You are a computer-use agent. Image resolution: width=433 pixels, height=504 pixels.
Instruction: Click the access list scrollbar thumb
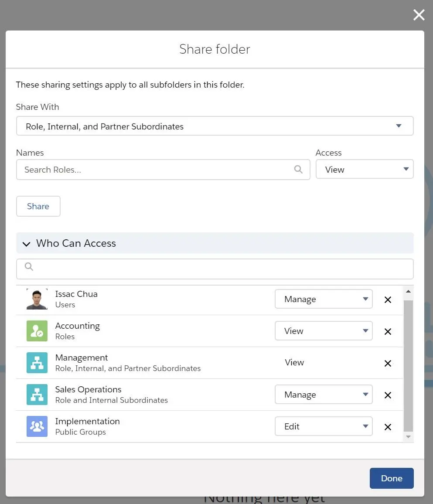click(408, 366)
